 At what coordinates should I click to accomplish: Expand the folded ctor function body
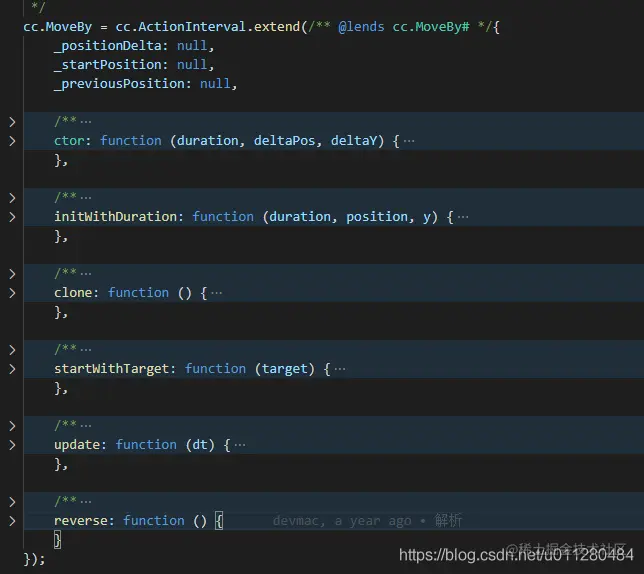(12, 141)
